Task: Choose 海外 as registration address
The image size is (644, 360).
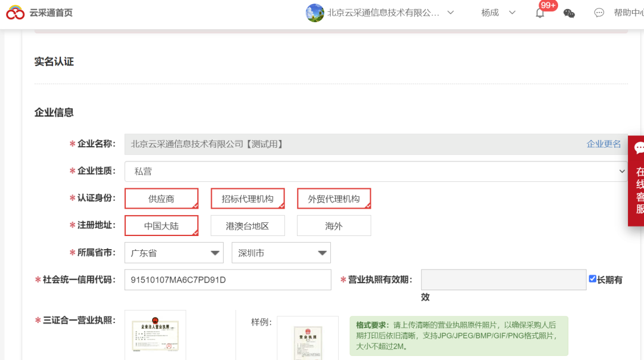Action: click(x=334, y=226)
